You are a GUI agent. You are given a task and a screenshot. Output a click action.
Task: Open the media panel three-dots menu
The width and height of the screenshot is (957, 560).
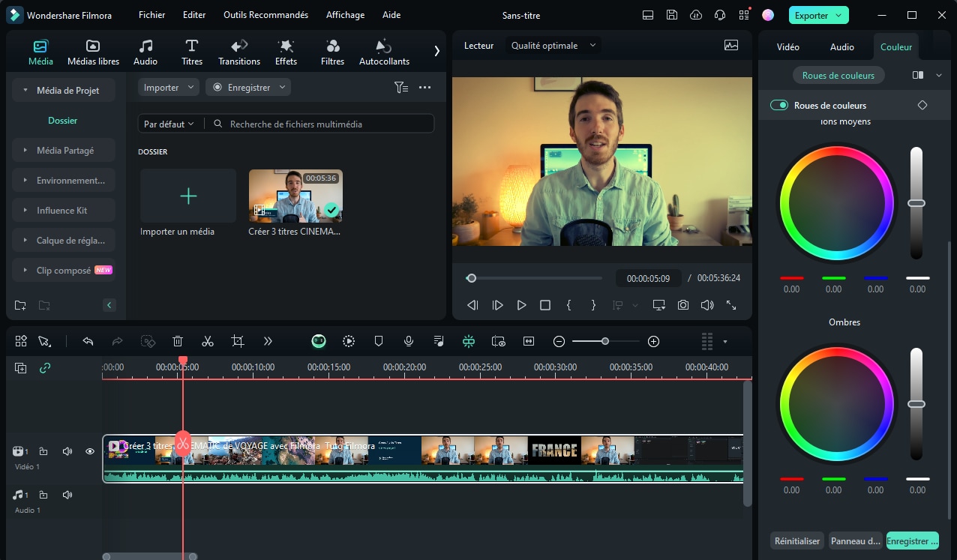coord(424,88)
